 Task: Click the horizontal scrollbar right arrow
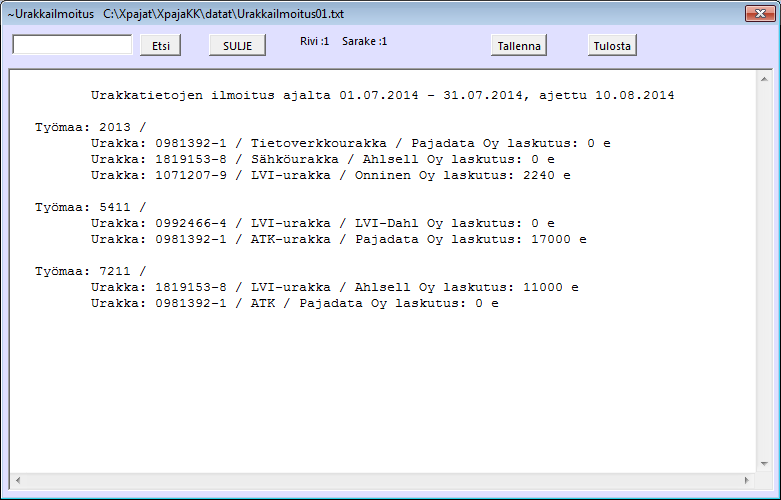coord(747,481)
